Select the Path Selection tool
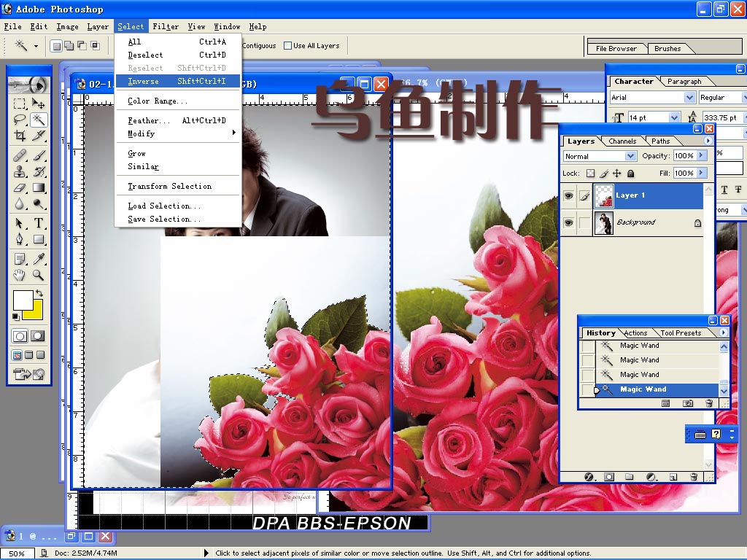The image size is (747, 560). [x=20, y=223]
